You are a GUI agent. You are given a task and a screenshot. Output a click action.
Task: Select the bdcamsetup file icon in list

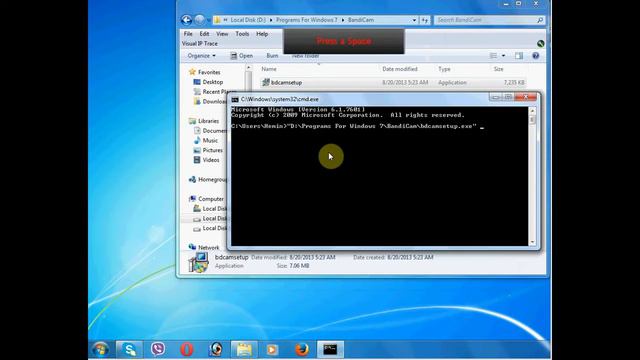pyautogui.click(x=266, y=82)
